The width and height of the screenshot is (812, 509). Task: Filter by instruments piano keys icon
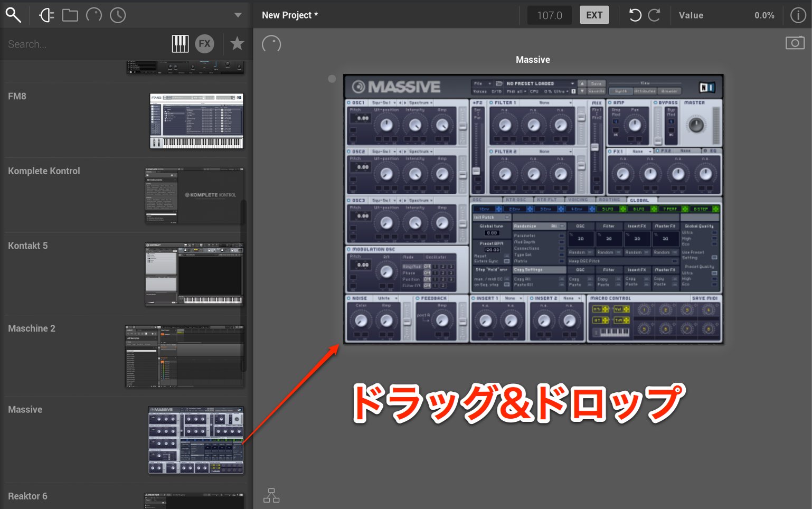point(180,44)
